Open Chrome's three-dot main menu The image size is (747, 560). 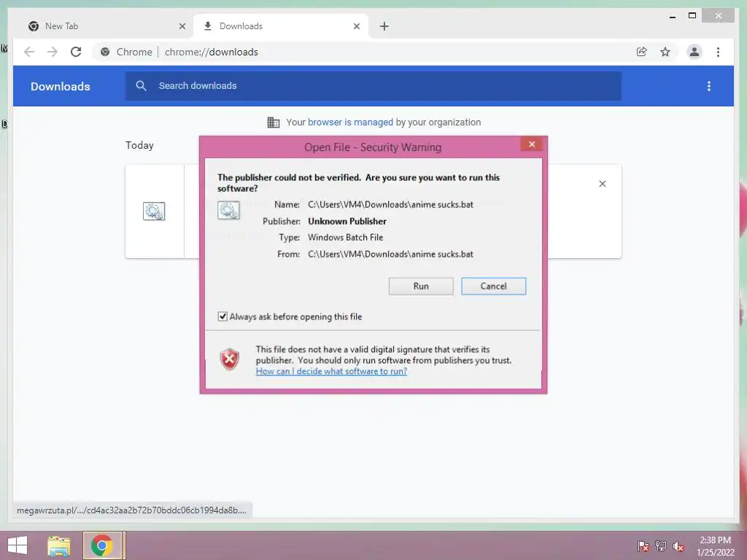718,52
